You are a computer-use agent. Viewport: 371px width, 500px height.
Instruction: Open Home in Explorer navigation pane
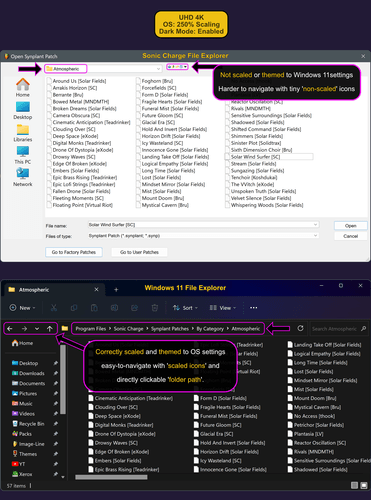22,343
